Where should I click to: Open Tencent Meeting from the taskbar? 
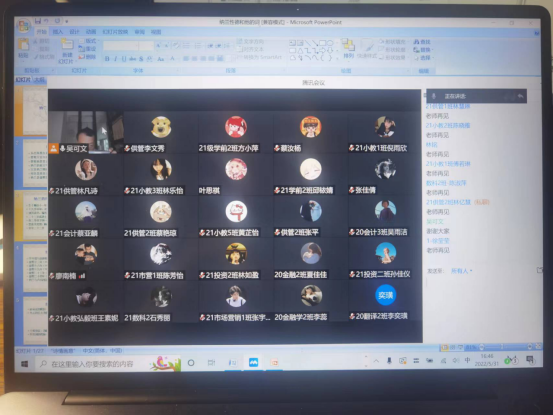(x=254, y=362)
